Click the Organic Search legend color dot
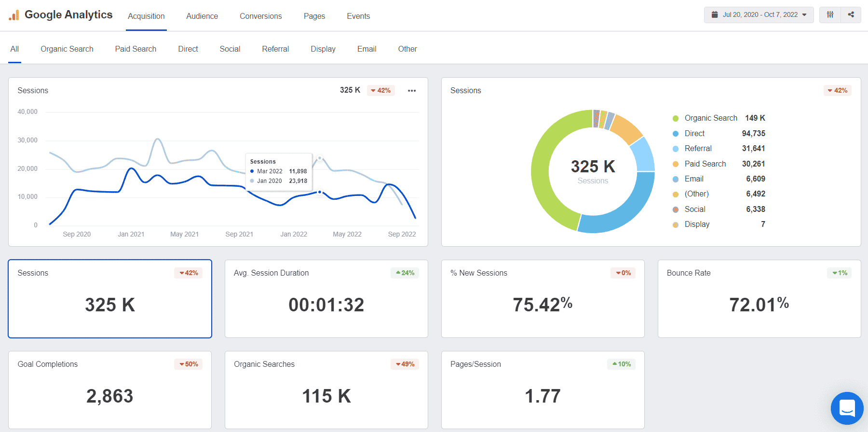The image size is (868, 432). pos(676,118)
